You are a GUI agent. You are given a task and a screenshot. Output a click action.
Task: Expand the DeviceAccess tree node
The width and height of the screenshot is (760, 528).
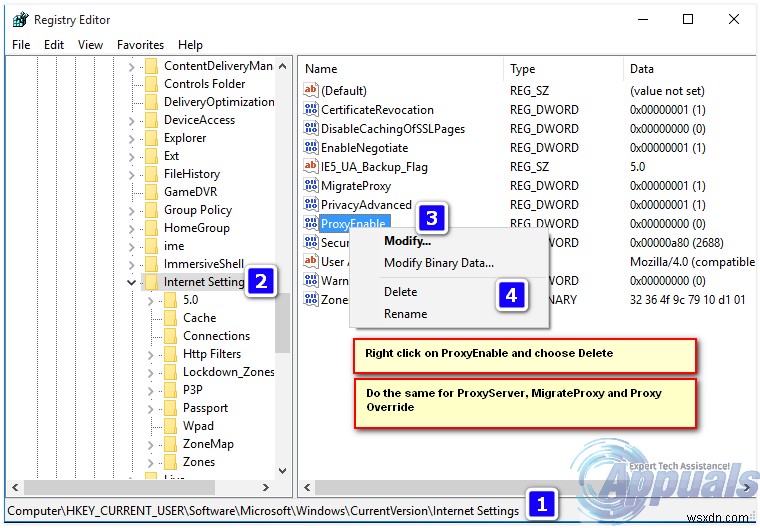pyautogui.click(x=131, y=121)
